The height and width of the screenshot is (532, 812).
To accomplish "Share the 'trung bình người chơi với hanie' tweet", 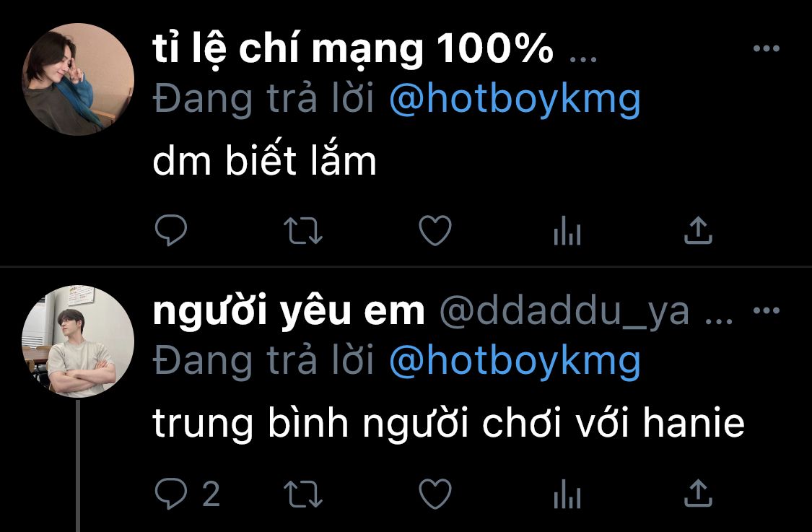I will (x=698, y=494).
